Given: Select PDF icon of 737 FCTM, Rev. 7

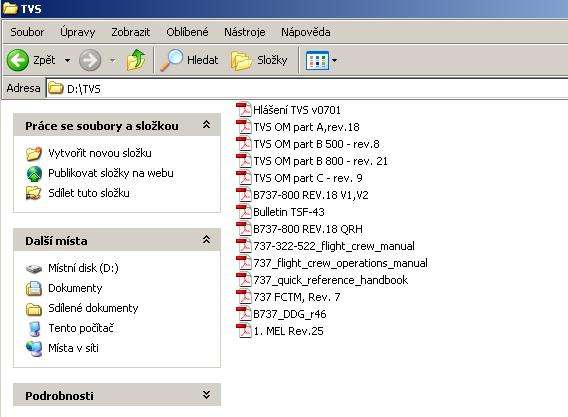Looking at the screenshot, I should tap(244, 297).
